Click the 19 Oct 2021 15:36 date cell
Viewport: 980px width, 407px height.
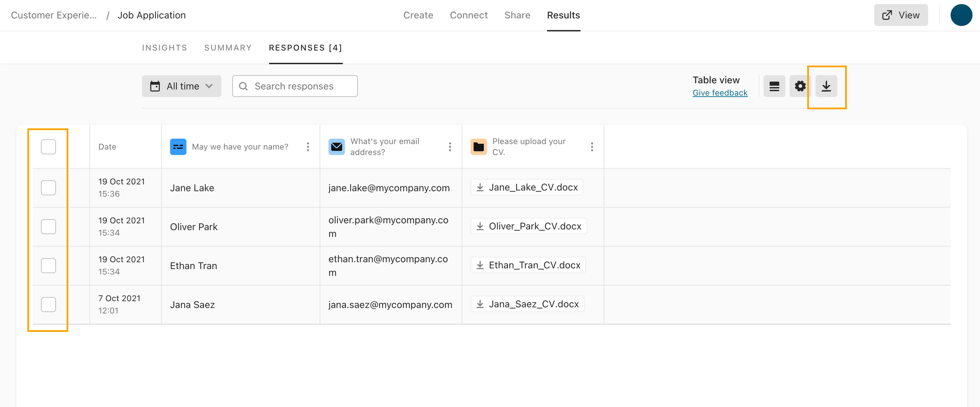[x=125, y=188]
